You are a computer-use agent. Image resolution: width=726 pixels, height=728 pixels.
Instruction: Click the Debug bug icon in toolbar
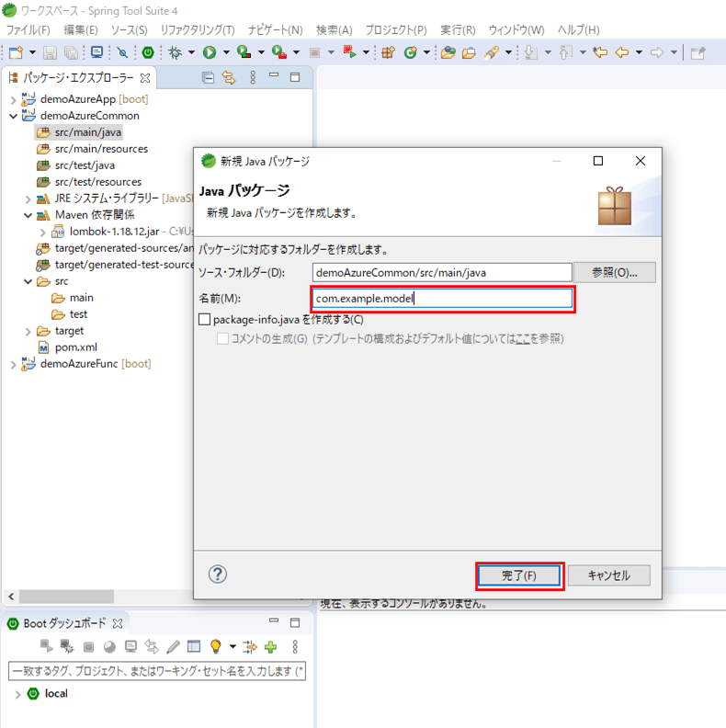click(176, 52)
